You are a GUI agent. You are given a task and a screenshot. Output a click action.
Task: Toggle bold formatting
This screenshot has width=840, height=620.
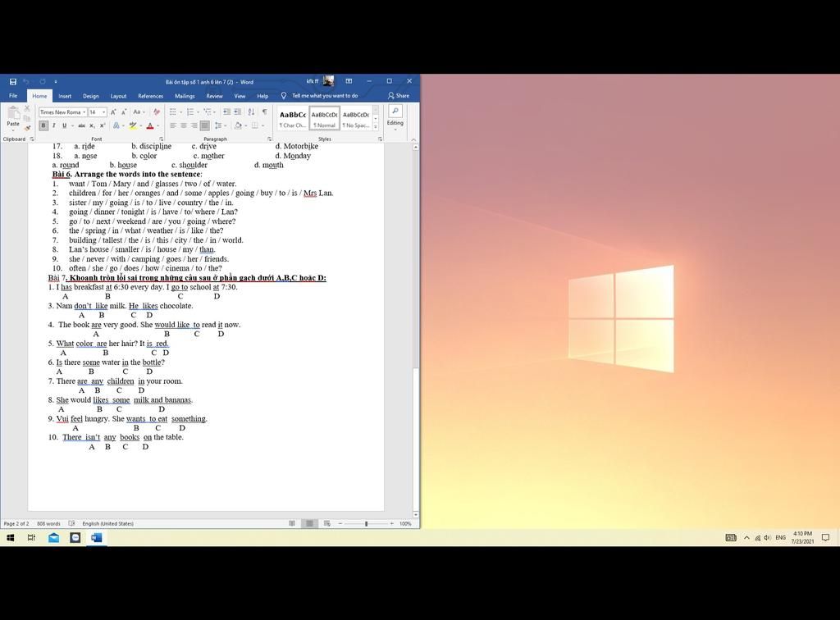(x=43, y=125)
